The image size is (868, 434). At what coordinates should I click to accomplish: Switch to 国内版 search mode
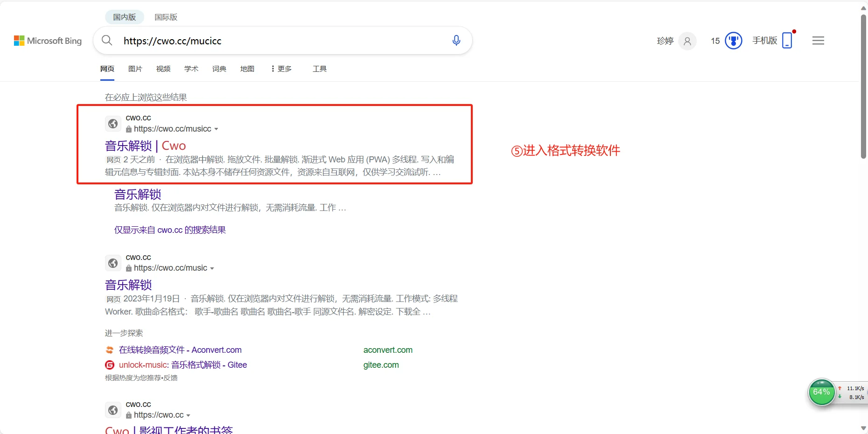[x=125, y=17]
